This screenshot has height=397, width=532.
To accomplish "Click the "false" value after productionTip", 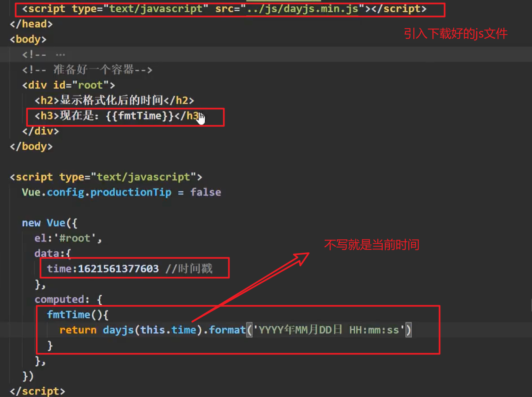I will pyautogui.click(x=206, y=192).
